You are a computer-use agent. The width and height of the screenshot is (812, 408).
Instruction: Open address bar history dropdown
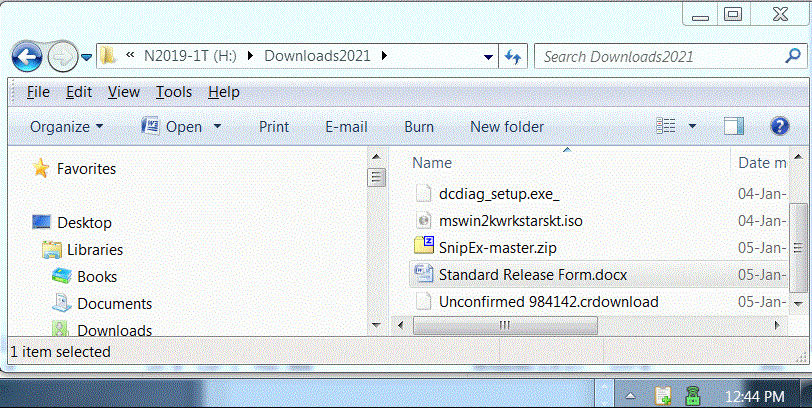pyautogui.click(x=488, y=56)
